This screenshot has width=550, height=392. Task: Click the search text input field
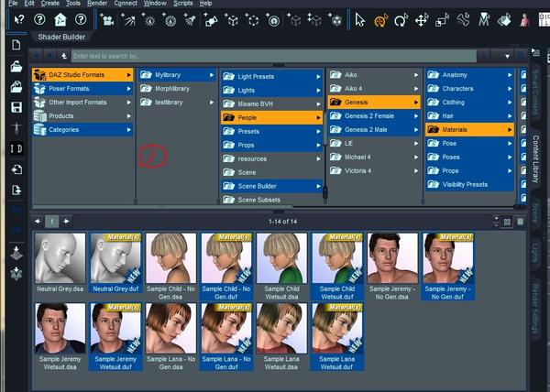(273, 56)
